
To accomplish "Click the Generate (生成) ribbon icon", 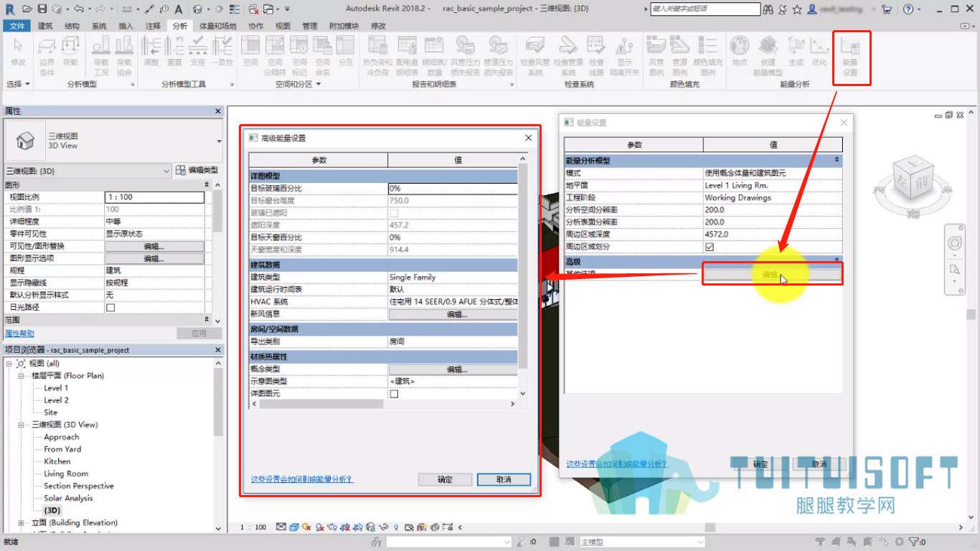I will 796,52.
